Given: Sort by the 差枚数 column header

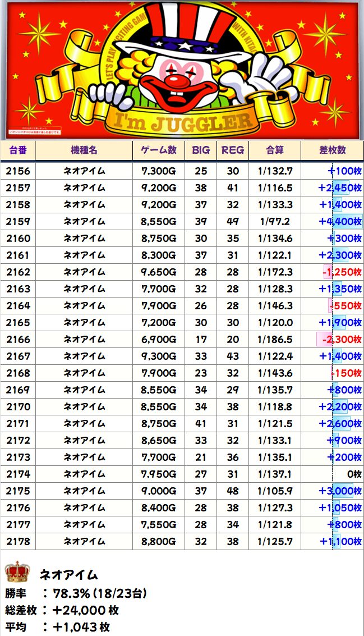Looking at the screenshot, I should pyautogui.click(x=332, y=150).
